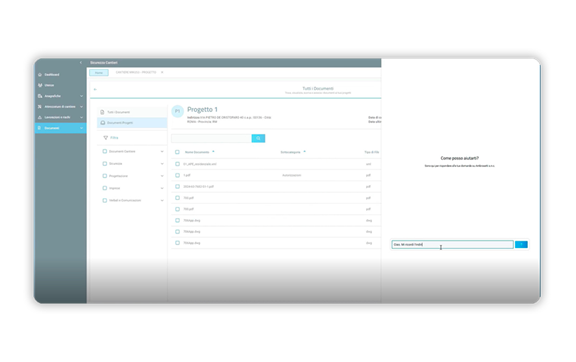Image resolution: width=576 pixels, height=362 pixels.
Task: Check the Verbali e Comunicazioni filter checkbox
Action: 105,200
